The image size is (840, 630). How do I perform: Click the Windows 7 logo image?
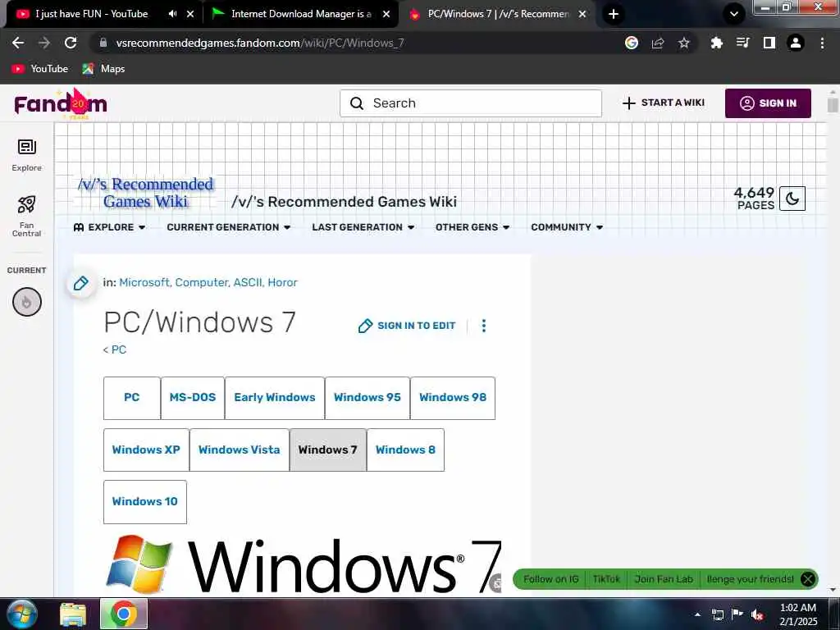(303, 565)
